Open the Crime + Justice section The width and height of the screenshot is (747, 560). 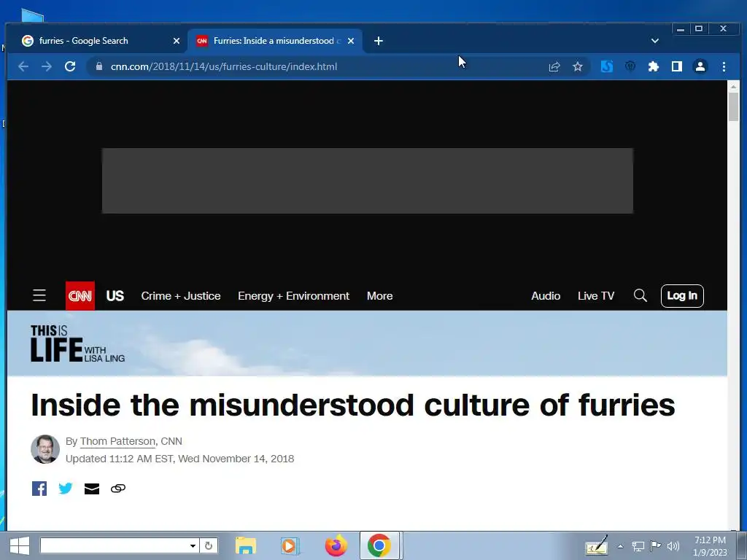click(181, 296)
